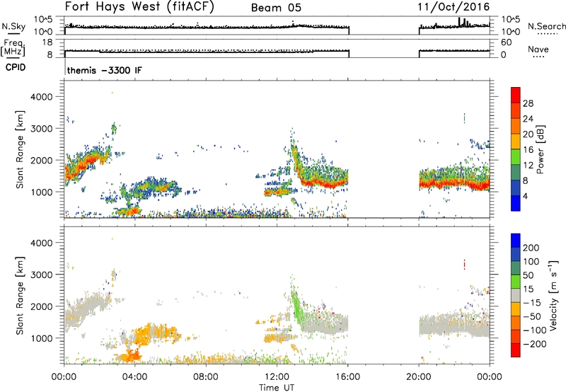The height and width of the screenshot is (392, 566).
Task: Click the "N.Sky" legend label
Action: 13,26
